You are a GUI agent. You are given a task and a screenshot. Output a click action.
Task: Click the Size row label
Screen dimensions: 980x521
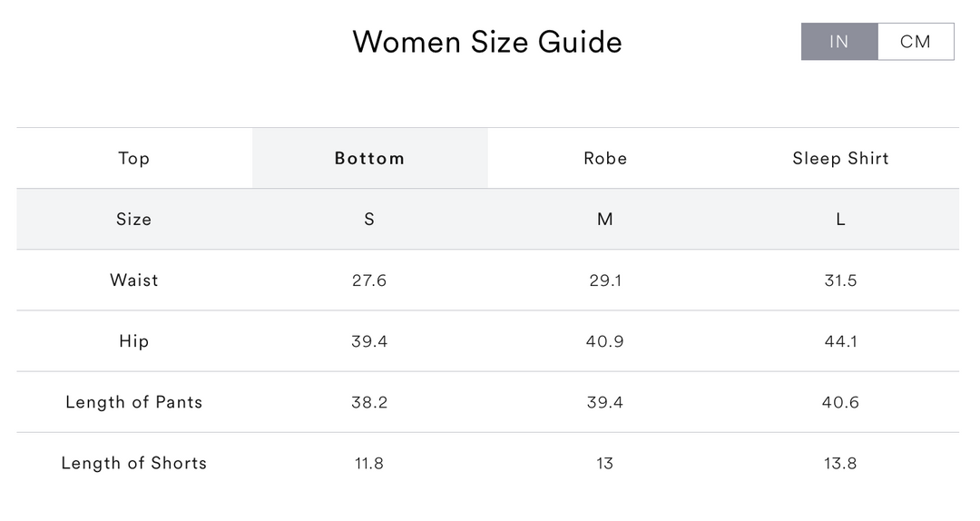tap(133, 219)
